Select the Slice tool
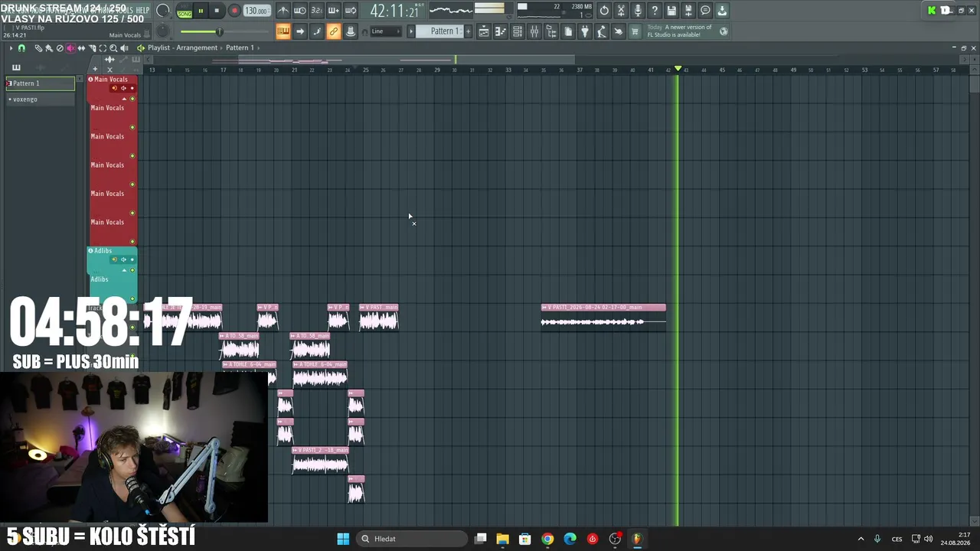This screenshot has height=551, width=980. pyautogui.click(x=92, y=48)
